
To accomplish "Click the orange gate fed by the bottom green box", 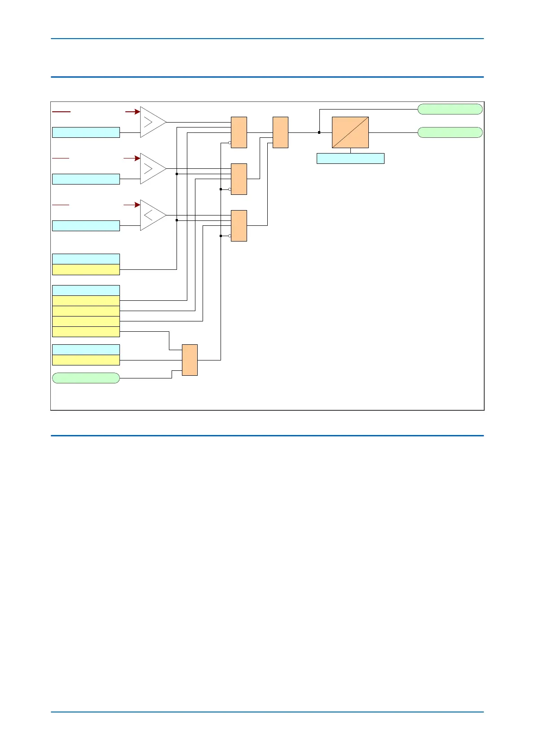I will point(190,360).
